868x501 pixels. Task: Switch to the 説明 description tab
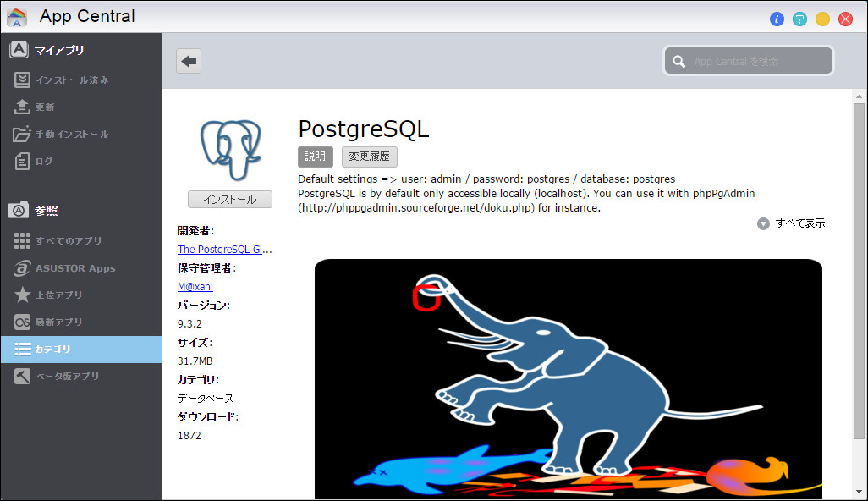(315, 156)
